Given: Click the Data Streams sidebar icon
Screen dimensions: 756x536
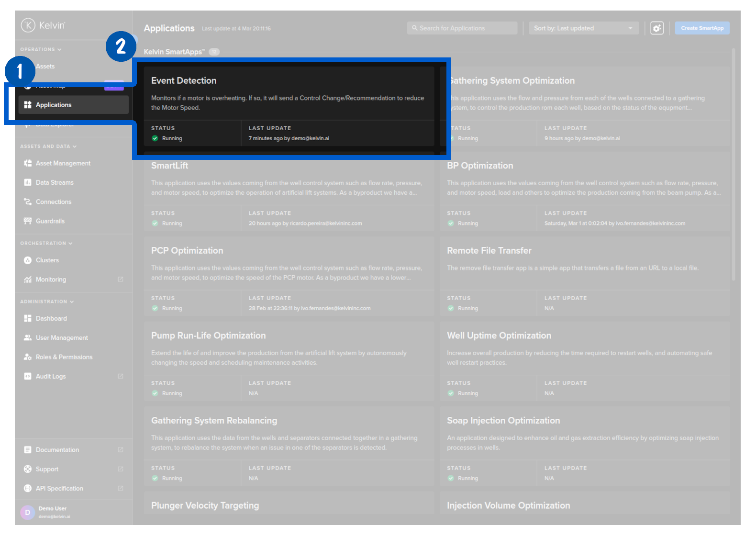Looking at the screenshot, I should [28, 183].
